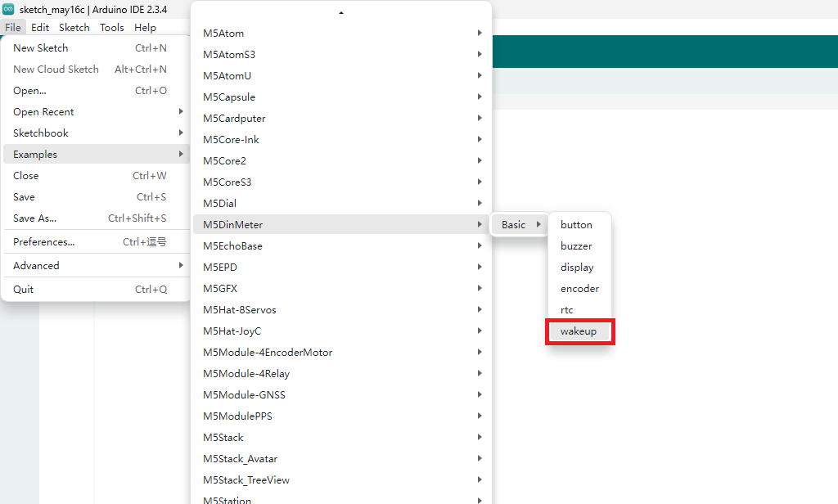The width and height of the screenshot is (838, 504).
Task: Expand M5Atom examples
Action: tap(341, 34)
